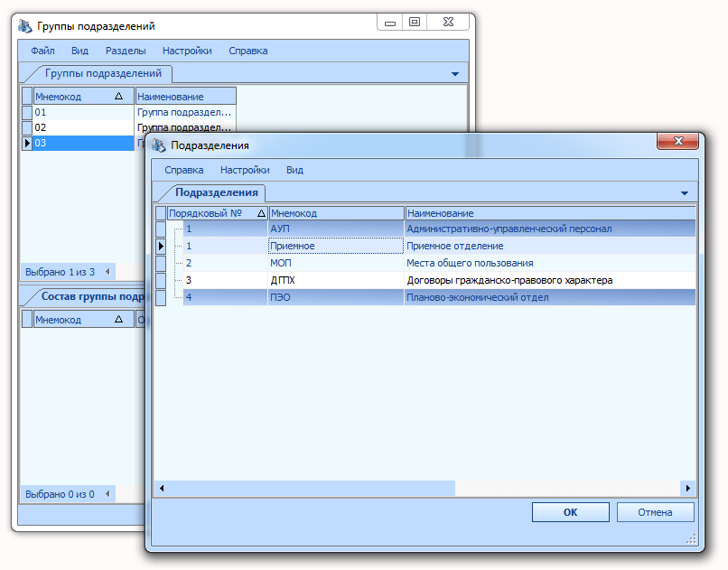Click Приемное отделение name cell
728x570 pixels.
[x=550, y=246]
